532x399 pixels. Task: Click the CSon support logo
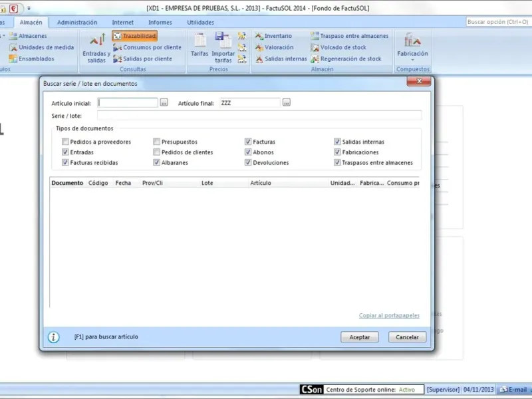coord(311,390)
